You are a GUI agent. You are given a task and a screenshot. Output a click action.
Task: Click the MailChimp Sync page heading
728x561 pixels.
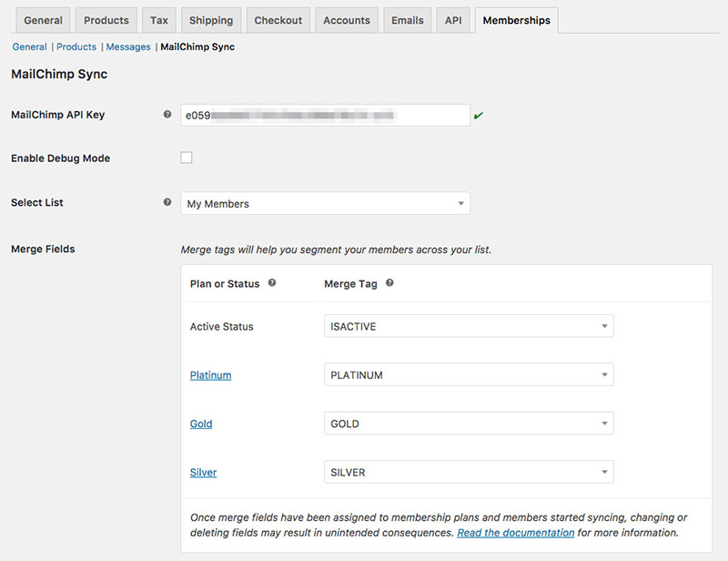tap(59, 75)
